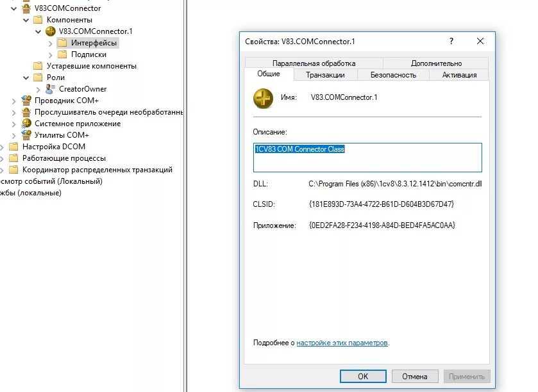Select Координатор распределенных транзакций label
The height and width of the screenshot is (392, 538).
(97, 170)
